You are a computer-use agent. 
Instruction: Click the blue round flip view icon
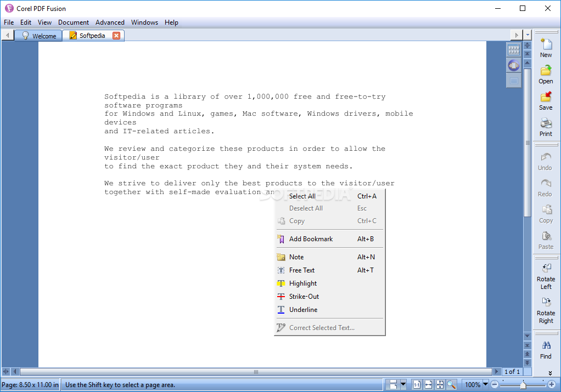pos(514,65)
